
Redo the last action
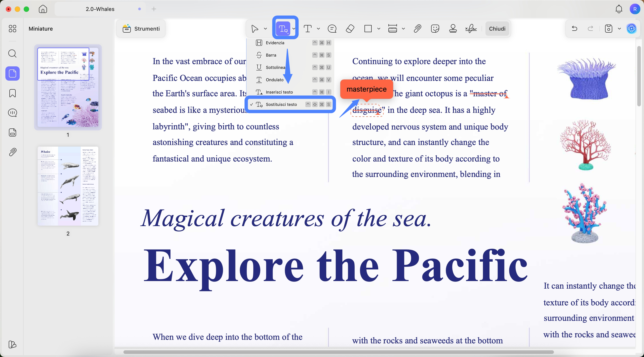pyautogui.click(x=591, y=29)
